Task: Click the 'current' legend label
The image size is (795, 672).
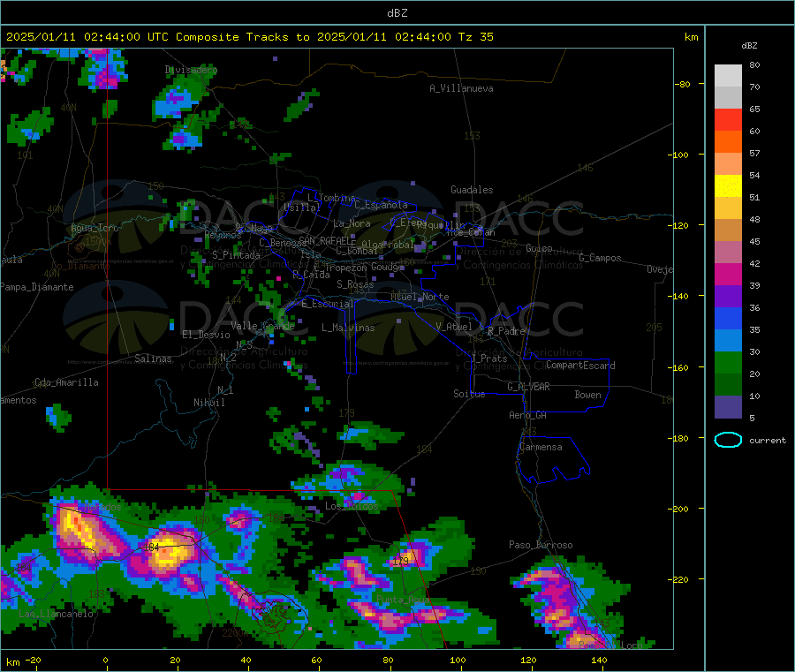Action: coord(768,441)
